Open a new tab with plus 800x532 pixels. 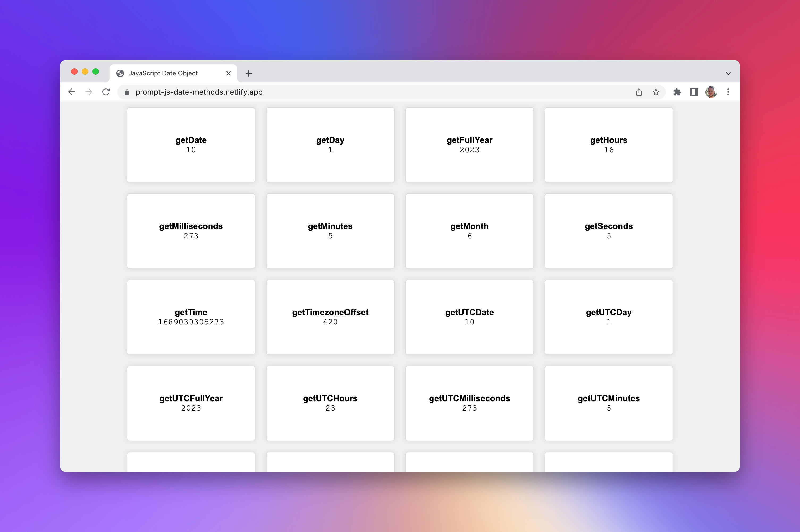(x=248, y=73)
